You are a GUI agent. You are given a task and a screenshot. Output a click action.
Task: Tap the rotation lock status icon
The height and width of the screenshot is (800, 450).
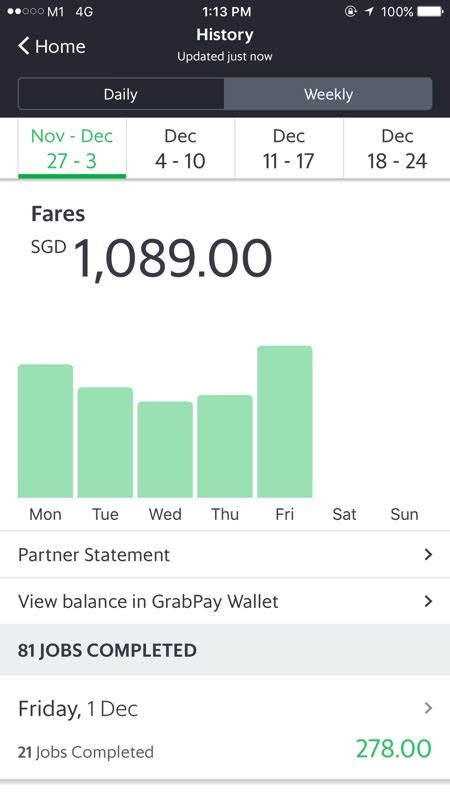click(x=351, y=11)
